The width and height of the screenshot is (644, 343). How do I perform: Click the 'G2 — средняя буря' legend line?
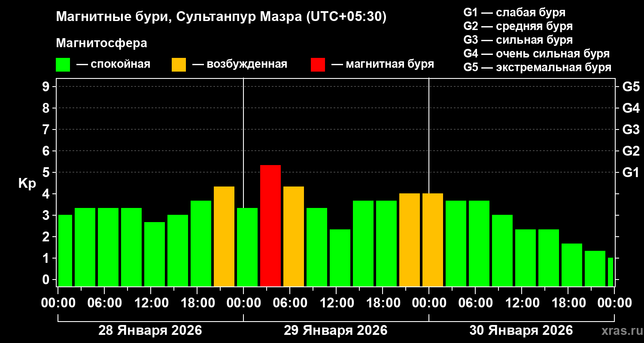518,26
